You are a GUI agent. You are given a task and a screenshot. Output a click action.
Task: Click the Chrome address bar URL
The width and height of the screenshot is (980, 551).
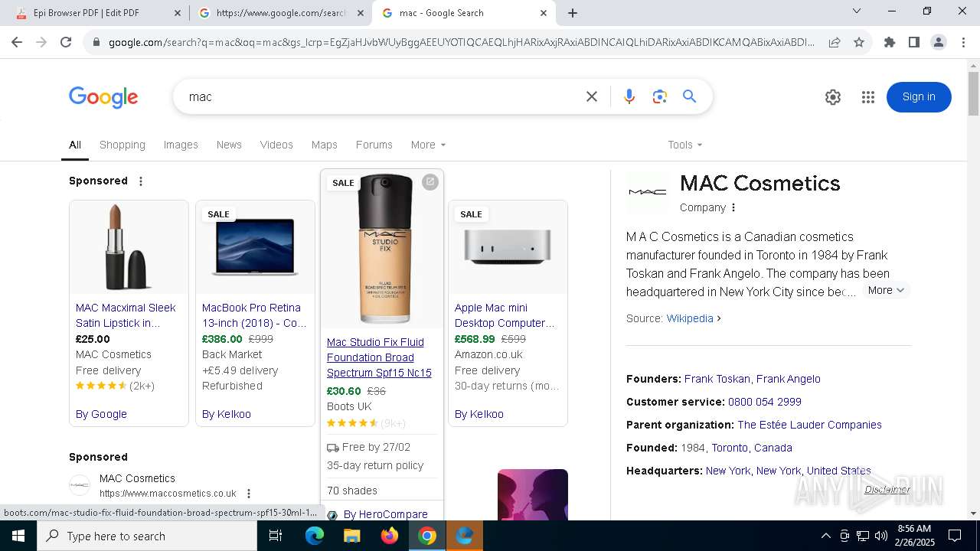click(461, 42)
